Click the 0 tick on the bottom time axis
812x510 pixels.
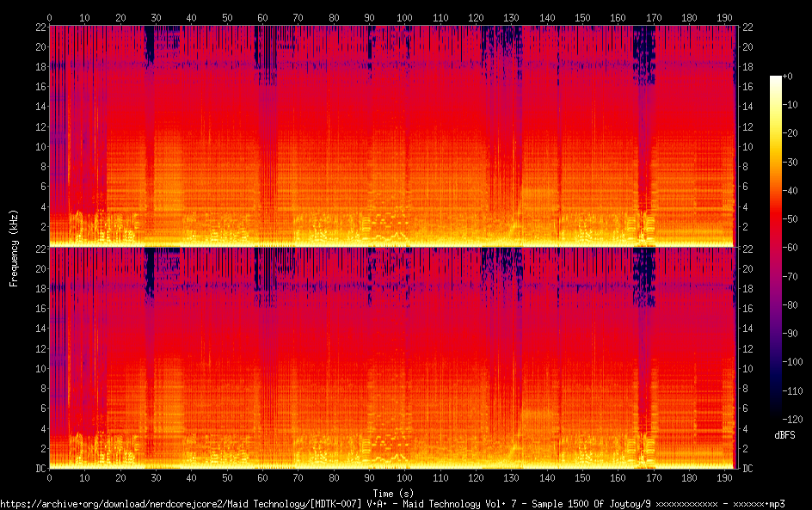tap(50, 477)
